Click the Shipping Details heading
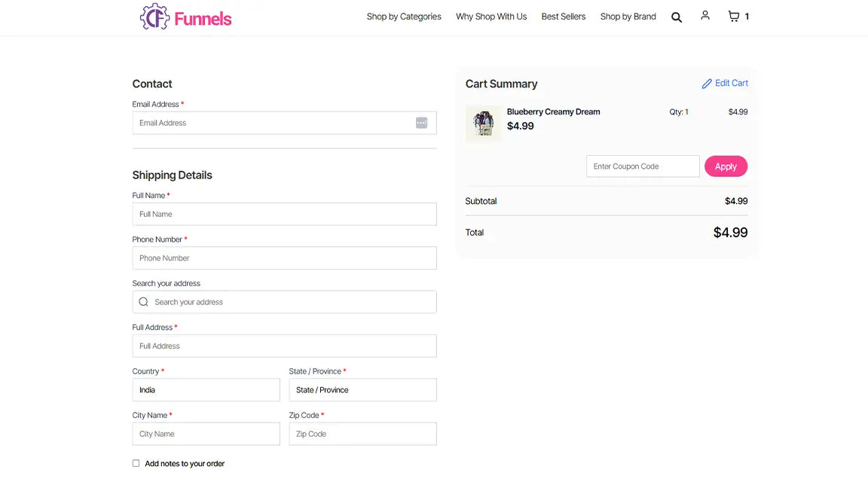Screen dimensions: 868x488 click(172, 175)
